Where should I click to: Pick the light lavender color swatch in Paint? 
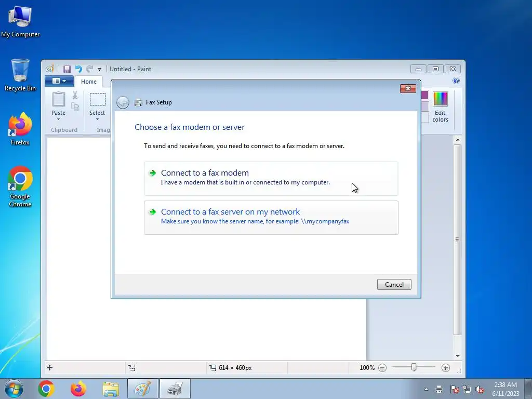pos(425,106)
